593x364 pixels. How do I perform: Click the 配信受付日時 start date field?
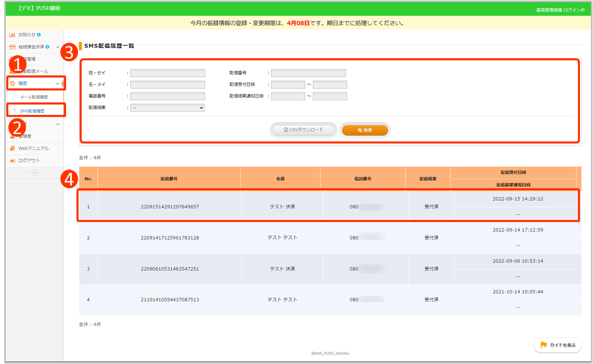click(x=288, y=85)
